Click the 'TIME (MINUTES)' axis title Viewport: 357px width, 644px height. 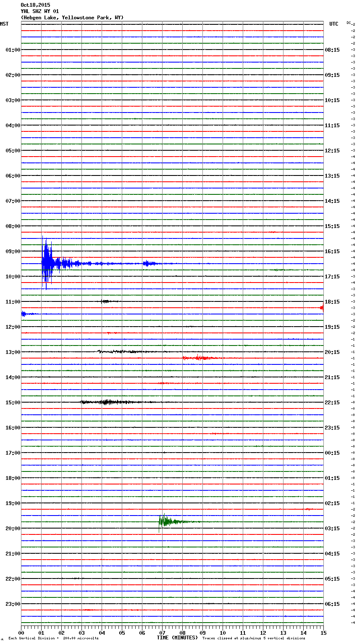click(177, 638)
